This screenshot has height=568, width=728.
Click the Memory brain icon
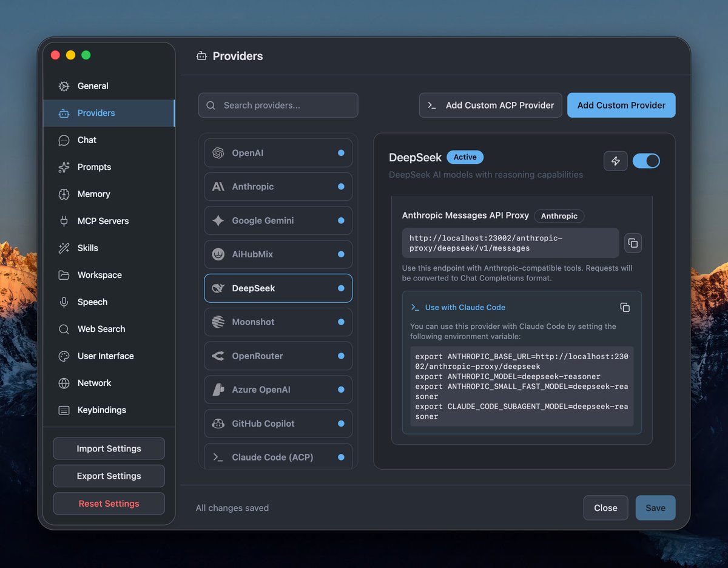click(64, 194)
